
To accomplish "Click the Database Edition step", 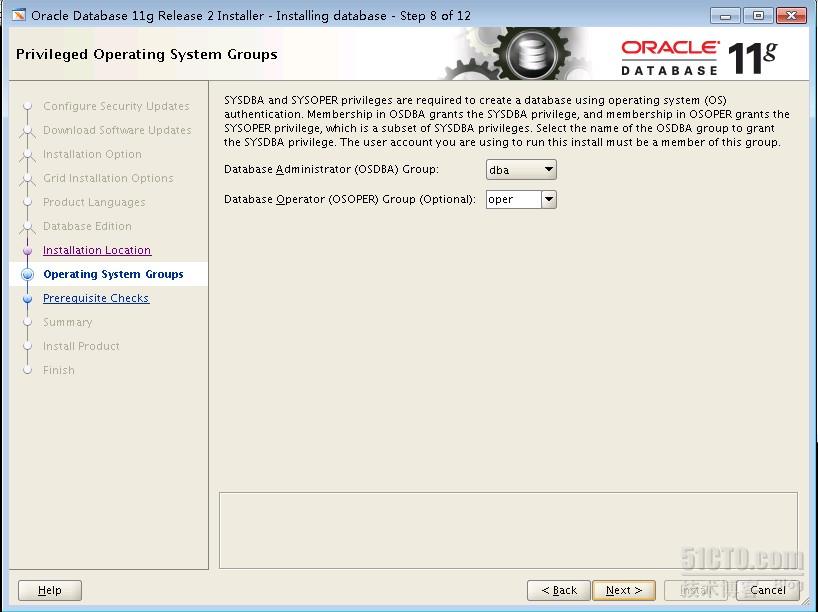I will click(87, 226).
